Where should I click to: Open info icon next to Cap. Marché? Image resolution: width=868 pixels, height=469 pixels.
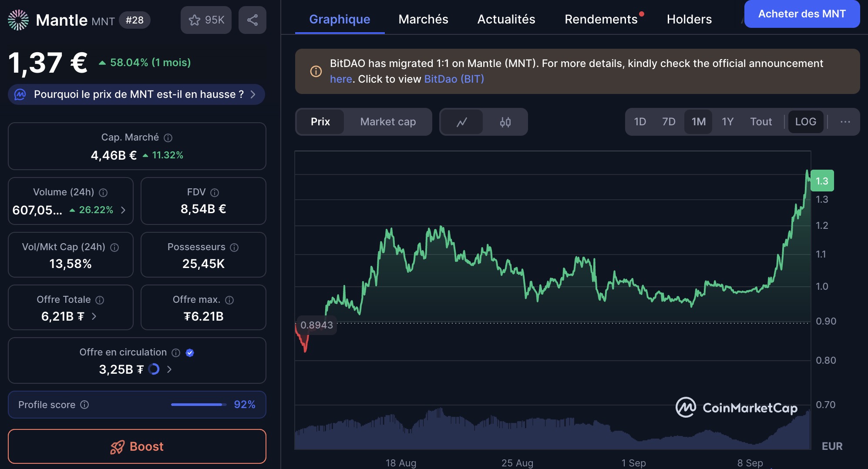168,138
